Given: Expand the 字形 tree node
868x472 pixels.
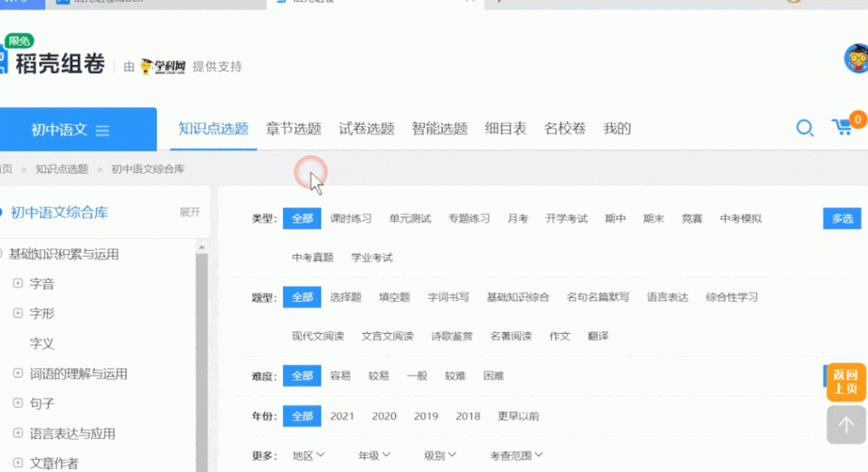Looking at the screenshot, I should pos(18,314).
